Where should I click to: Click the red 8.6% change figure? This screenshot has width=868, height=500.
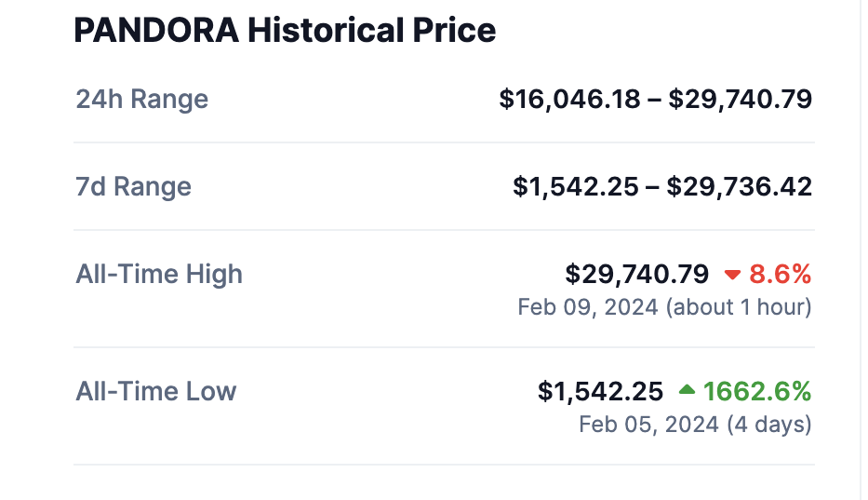point(781,275)
